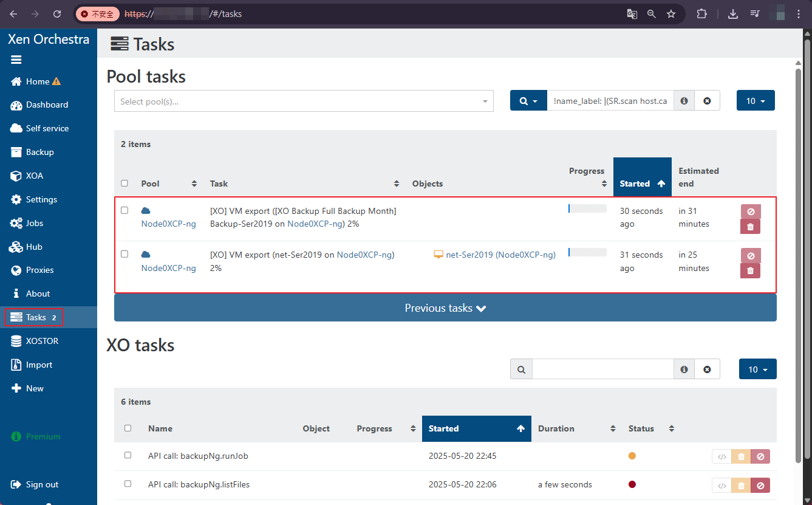This screenshot has height=505, width=812.
Task: Click the XO tasks search magnifier icon
Action: tap(521, 369)
